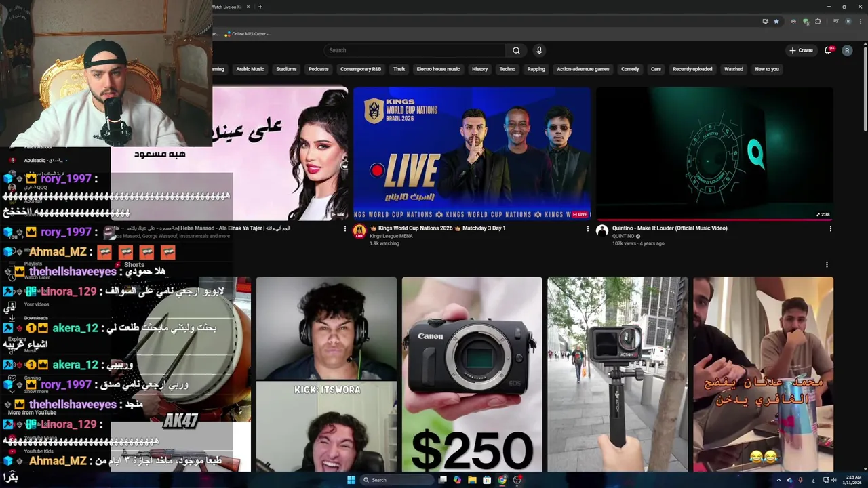Open the Chrome extensions puzzle icon
Screen dimensions: 868x488
point(818,21)
